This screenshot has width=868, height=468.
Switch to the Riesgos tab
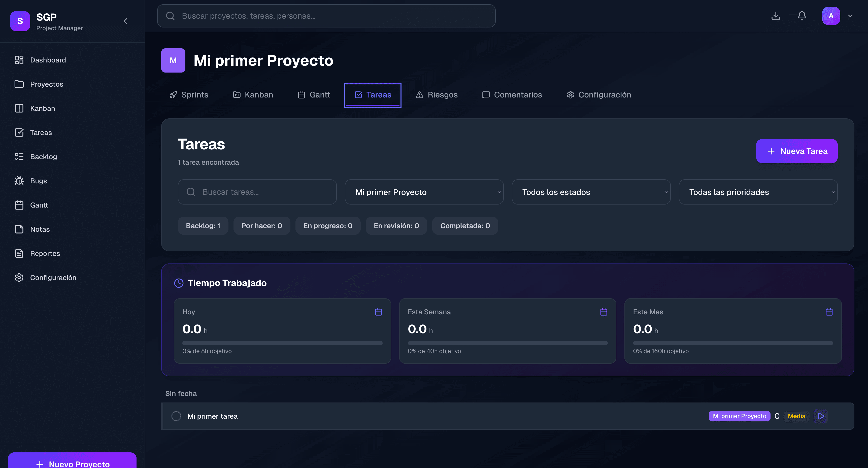click(437, 95)
